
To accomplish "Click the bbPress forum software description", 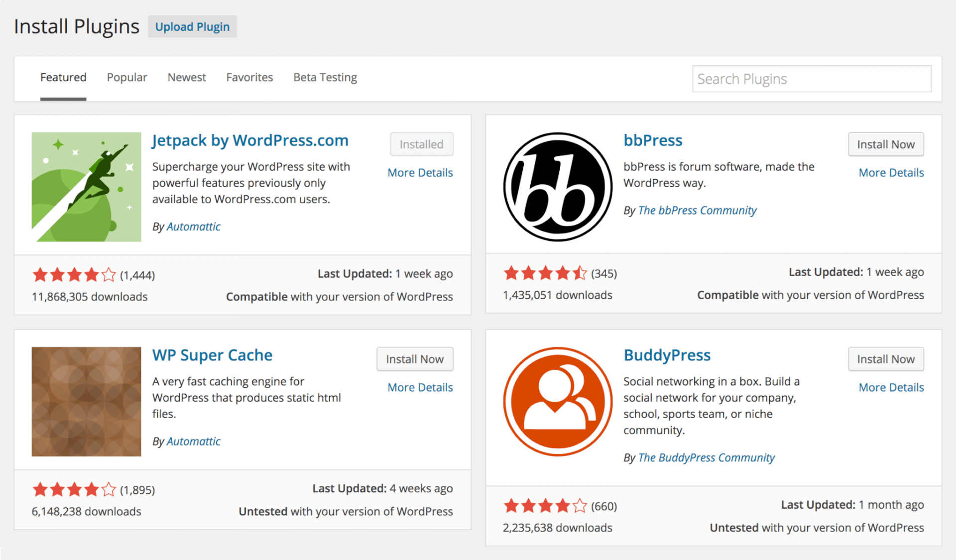I will click(718, 175).
